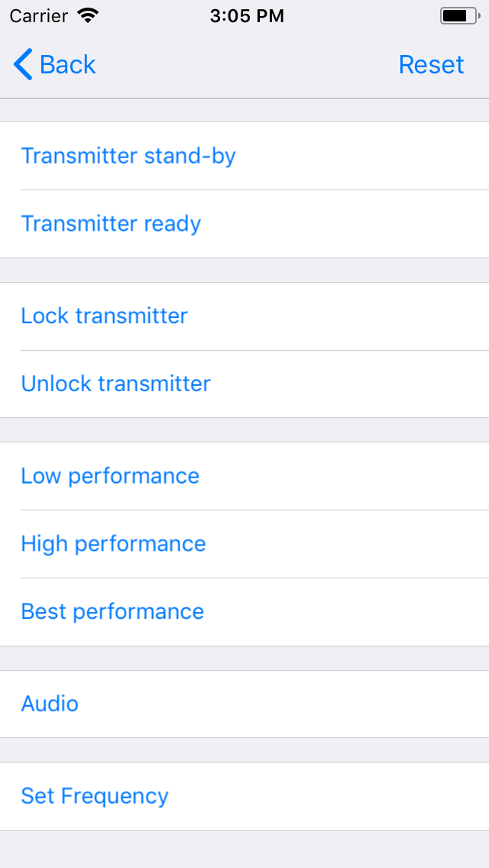The image size is (489, 868).
Task: Tap the Back label text
Action: 68,65
